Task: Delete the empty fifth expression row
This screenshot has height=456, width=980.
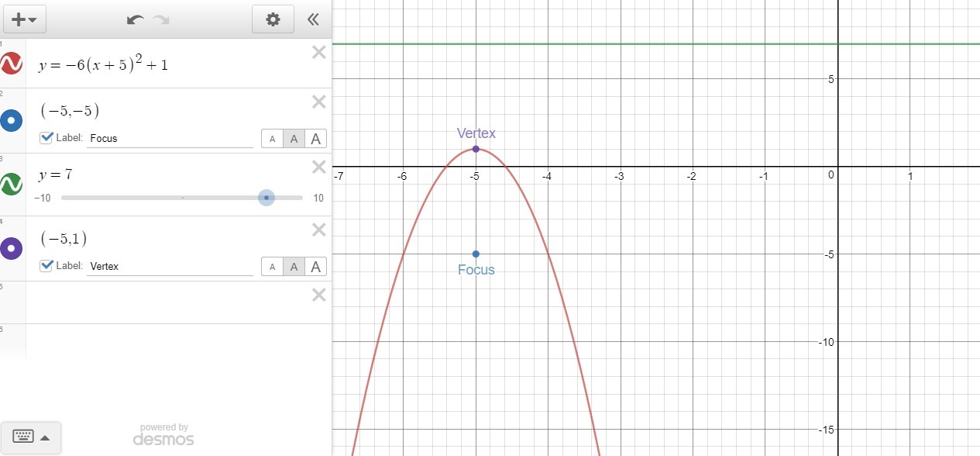Action: click(x=318, y=295)
